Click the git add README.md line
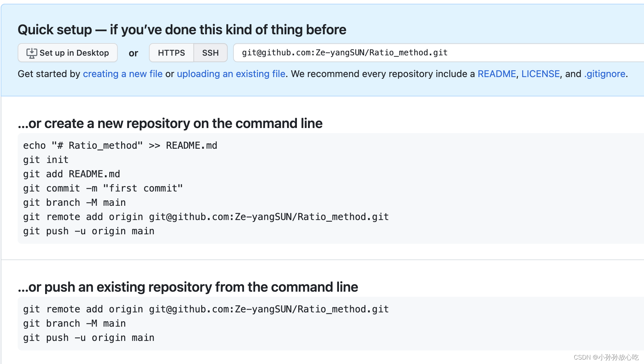 pos(72,174)
